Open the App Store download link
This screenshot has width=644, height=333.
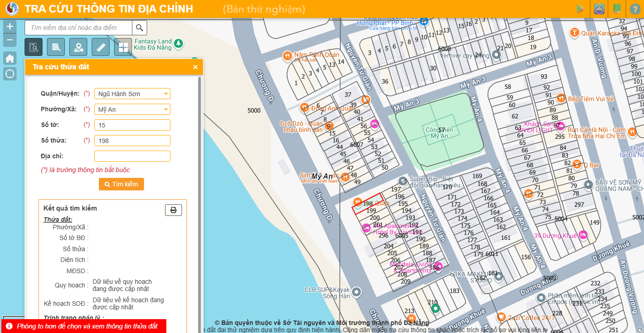point(599,9)
